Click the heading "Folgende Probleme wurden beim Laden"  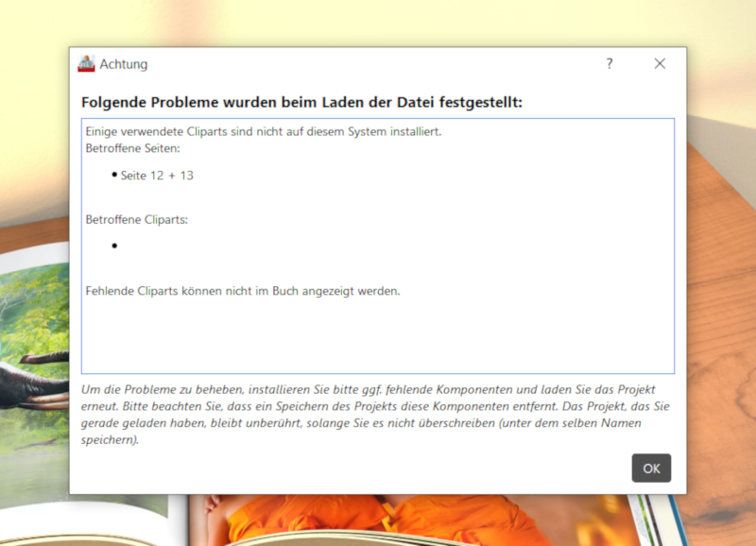pyautogui.click(x=301, y=102)
